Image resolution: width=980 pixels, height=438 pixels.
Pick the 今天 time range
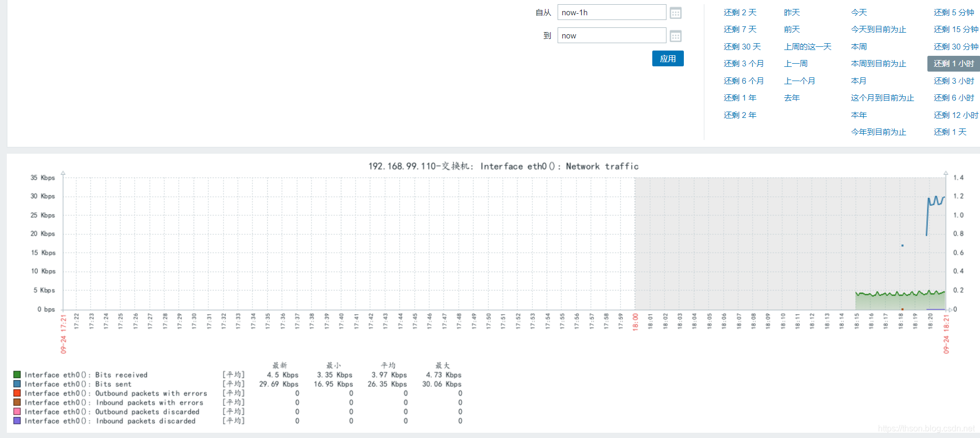point(859,12)
